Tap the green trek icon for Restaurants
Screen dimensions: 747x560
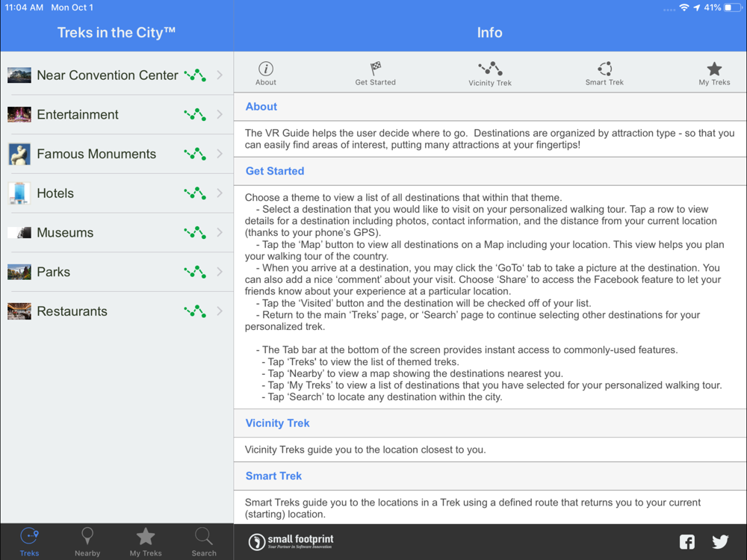click(x=195, y=311)
